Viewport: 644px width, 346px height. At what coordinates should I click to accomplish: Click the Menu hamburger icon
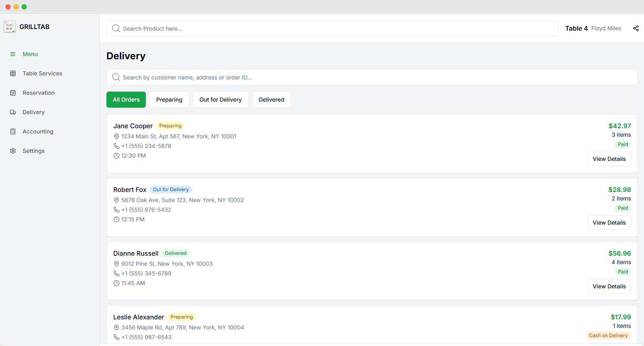[13, 54]
